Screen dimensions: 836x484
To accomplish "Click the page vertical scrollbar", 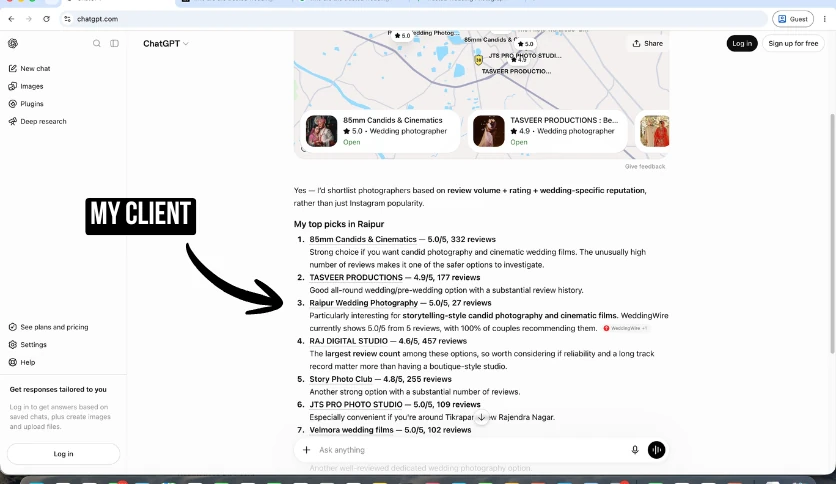I will (x=832, y=233).
